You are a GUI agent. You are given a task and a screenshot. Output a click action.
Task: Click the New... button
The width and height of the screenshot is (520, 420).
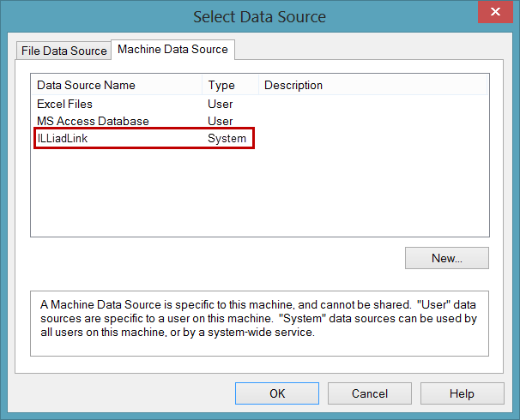point(446,258)
